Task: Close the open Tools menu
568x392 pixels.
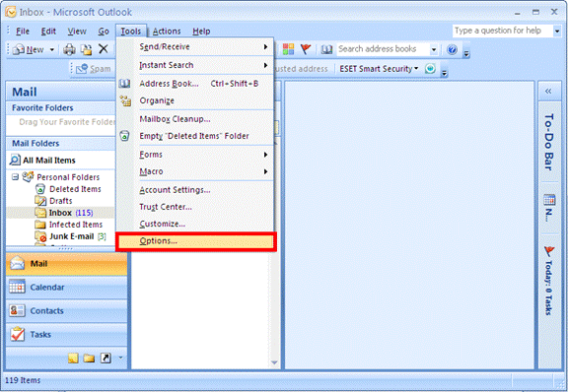Action: tap(131, 32)
